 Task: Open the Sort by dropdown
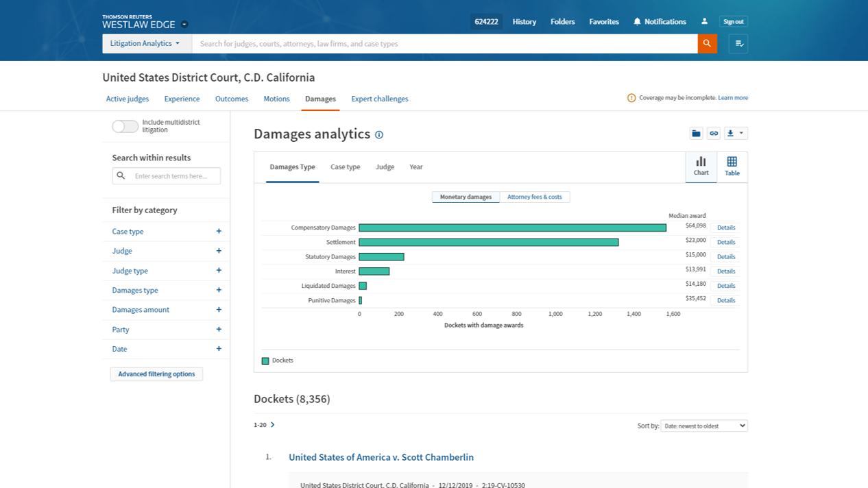pyautogui.click(x=703, y=426)
